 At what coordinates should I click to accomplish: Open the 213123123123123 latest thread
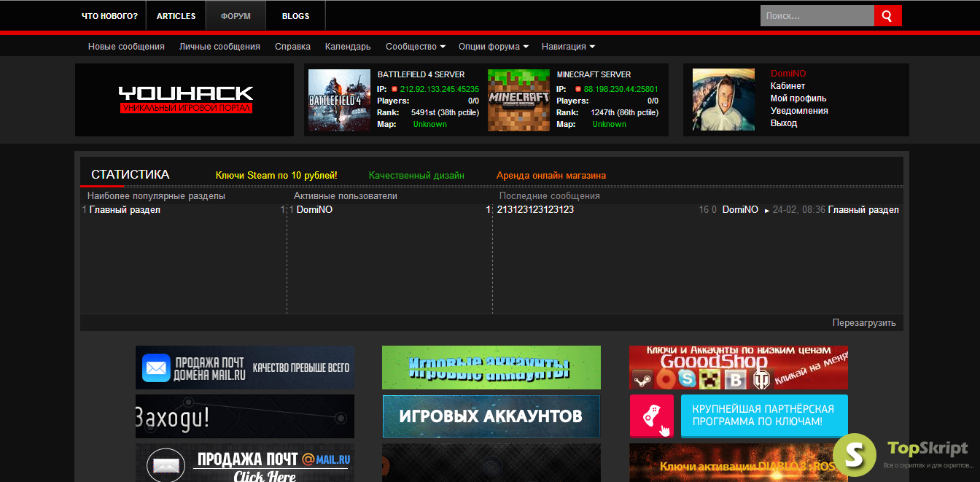coord(535,210)
